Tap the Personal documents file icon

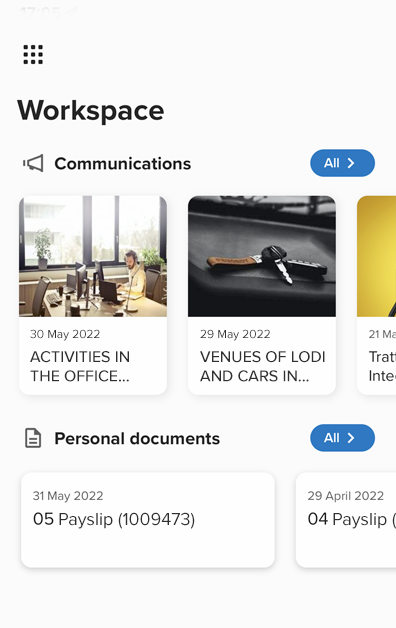tap(33, 438)
